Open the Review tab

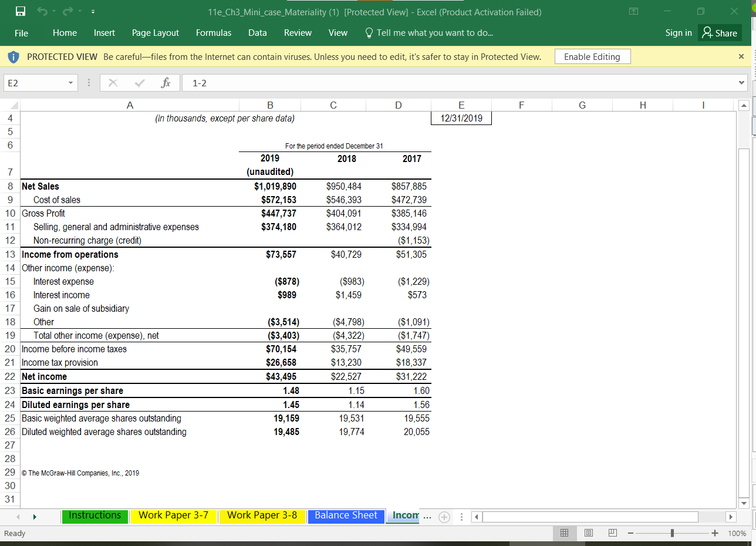click(298, 33)
